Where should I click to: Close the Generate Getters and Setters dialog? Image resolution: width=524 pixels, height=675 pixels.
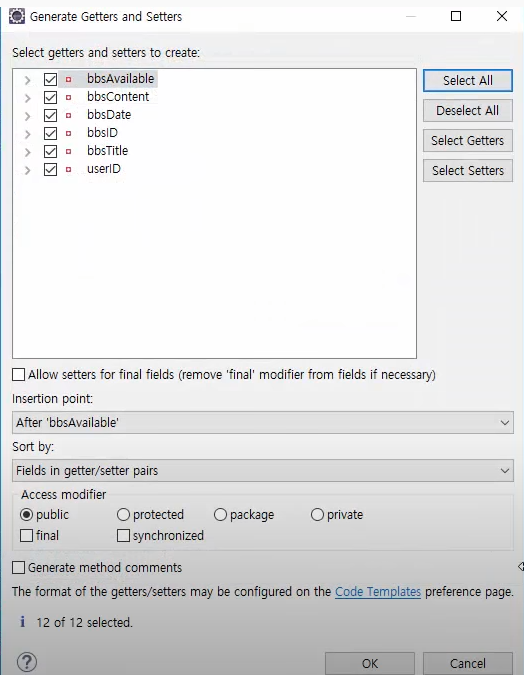pos(502,16)
